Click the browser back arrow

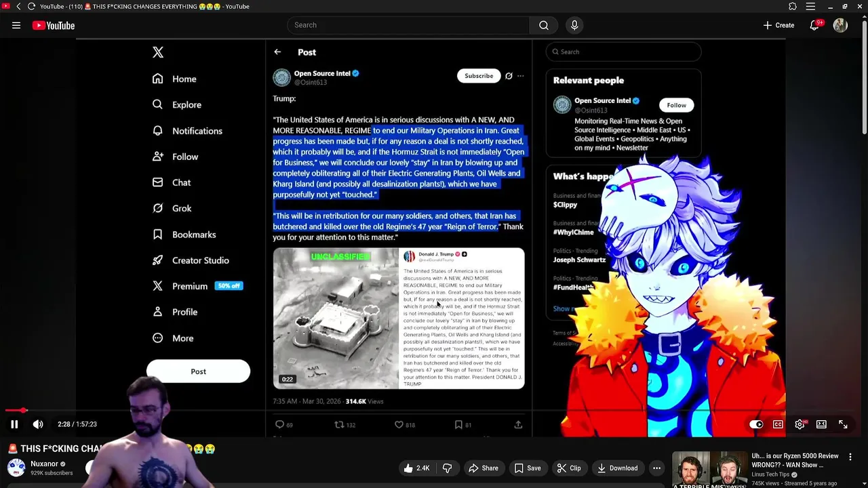tap(18, 6)
